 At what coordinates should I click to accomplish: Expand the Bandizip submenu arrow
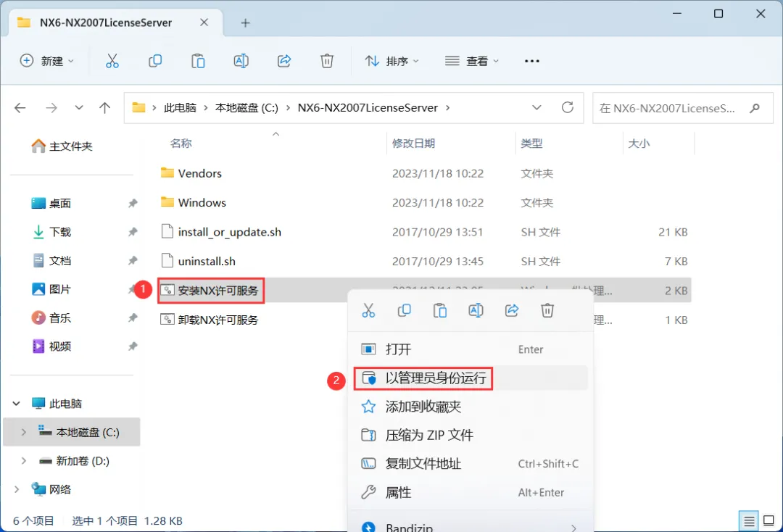573,527
